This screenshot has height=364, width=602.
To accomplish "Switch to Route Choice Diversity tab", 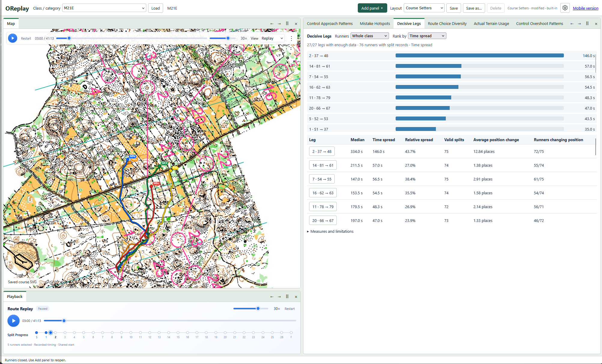I will [x=447, y=23].
